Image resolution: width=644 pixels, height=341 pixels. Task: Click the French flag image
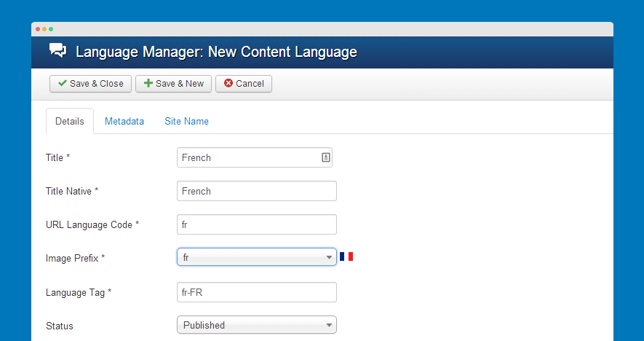pos(346,256)
